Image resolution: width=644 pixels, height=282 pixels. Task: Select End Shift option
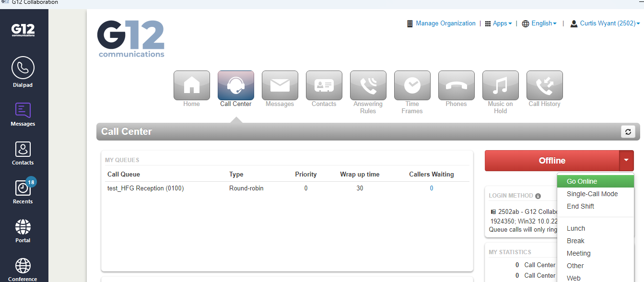pos(595,206)
